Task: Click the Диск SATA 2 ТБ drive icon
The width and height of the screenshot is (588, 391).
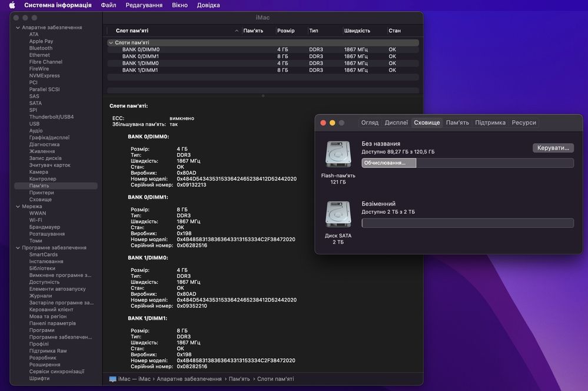Action: [338, 214]
